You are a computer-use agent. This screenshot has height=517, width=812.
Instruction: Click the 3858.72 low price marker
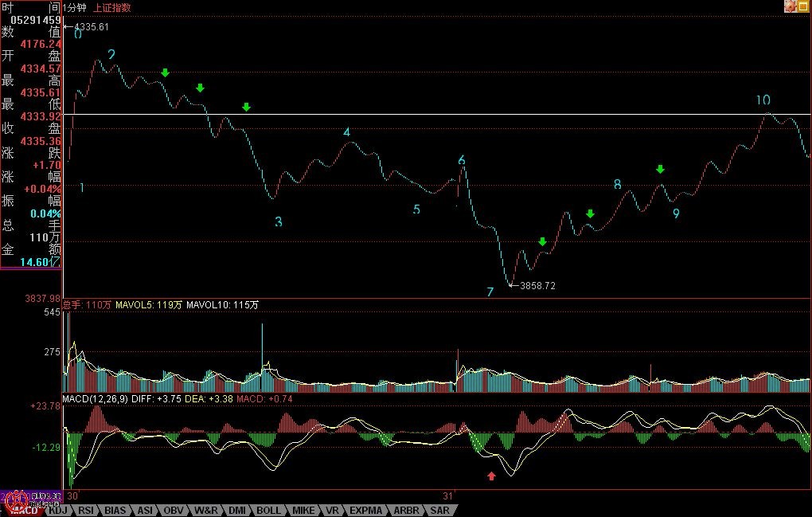point(537,286)
